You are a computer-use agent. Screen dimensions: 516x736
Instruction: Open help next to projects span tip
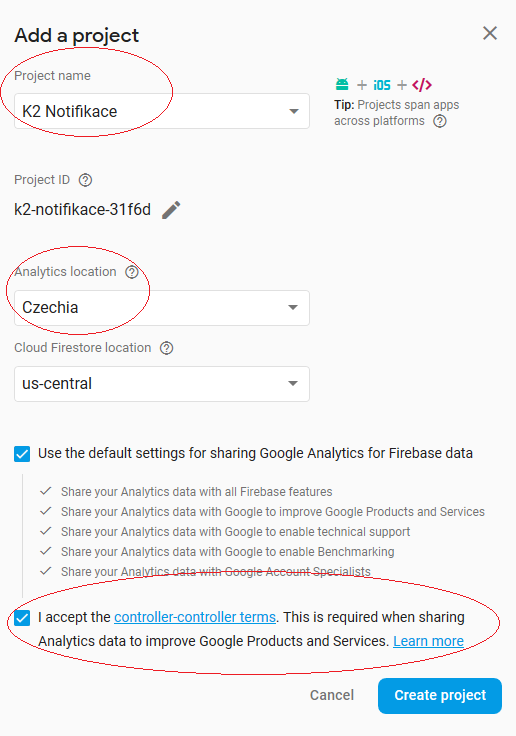pos(439,121)
